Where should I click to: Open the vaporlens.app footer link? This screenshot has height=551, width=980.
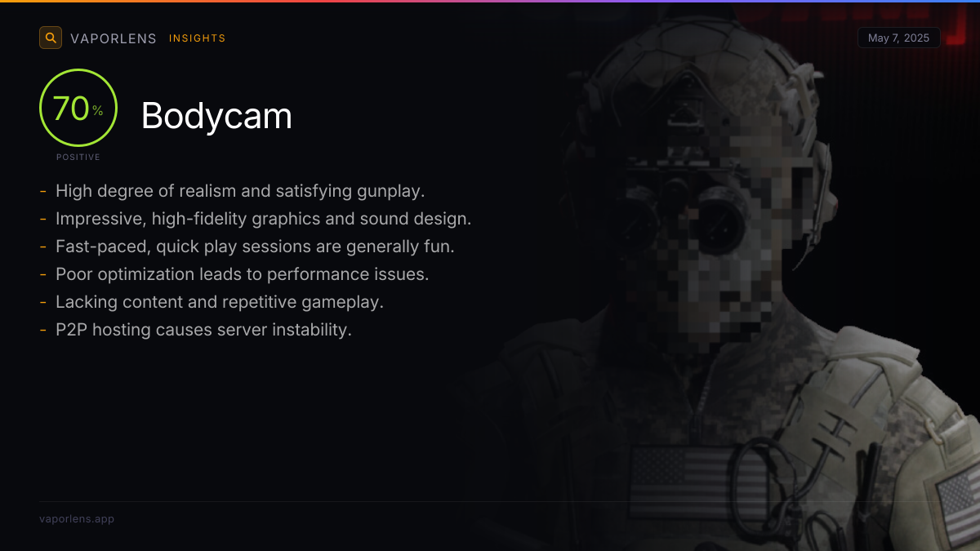pos(77,519)
